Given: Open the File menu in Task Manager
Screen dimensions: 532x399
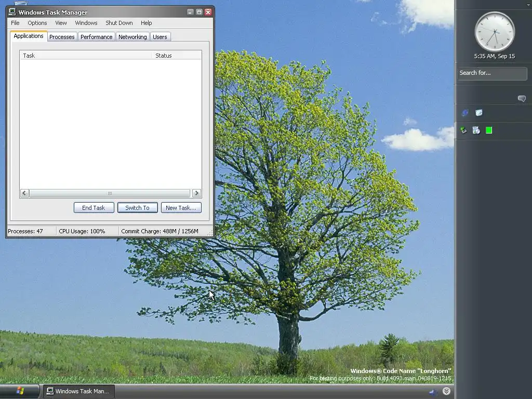Looking at the screenshot, I should [x=15, y=23].
